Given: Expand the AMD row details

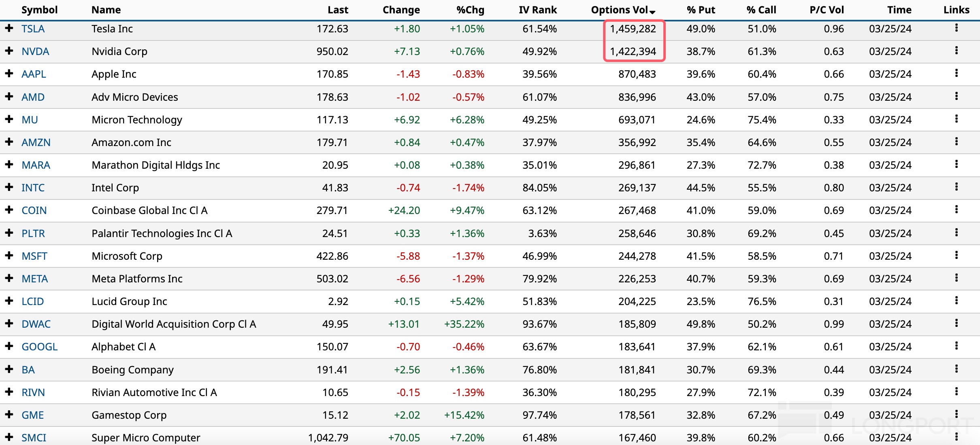Looking at the screenshot, I should tap(9, 96).
